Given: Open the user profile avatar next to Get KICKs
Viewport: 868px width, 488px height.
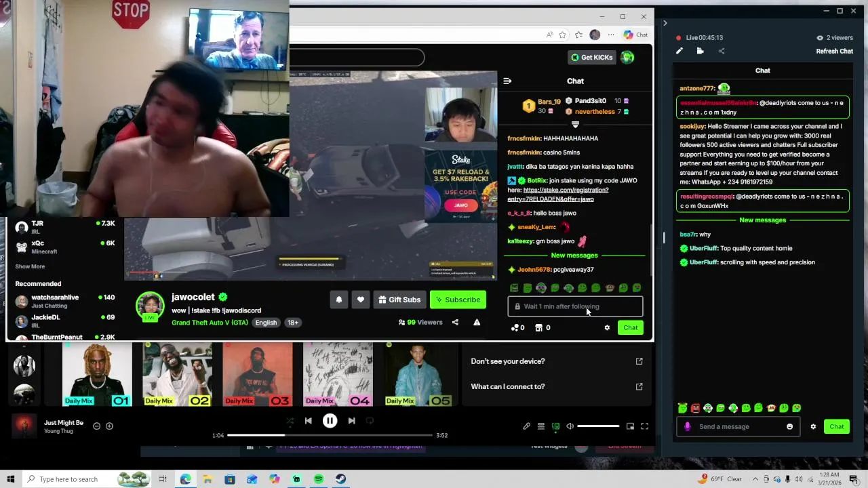Looking at the screenshot, I should [627, 58].
